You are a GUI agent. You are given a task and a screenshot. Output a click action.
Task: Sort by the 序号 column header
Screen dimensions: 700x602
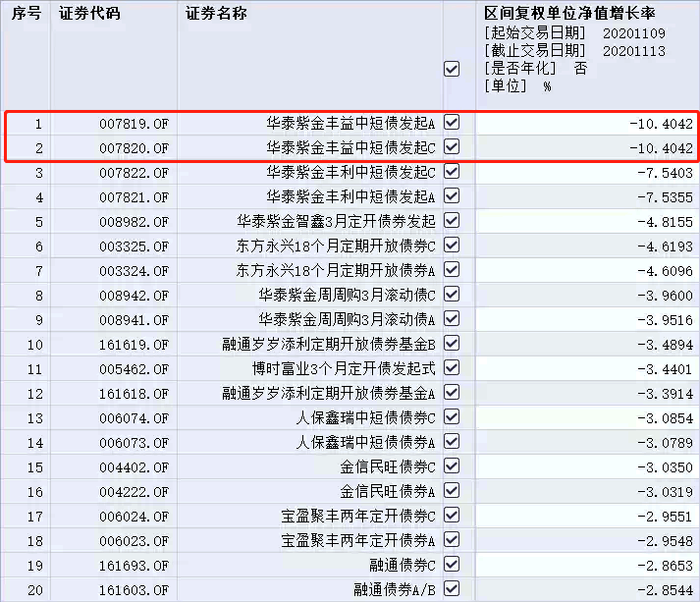26,14
